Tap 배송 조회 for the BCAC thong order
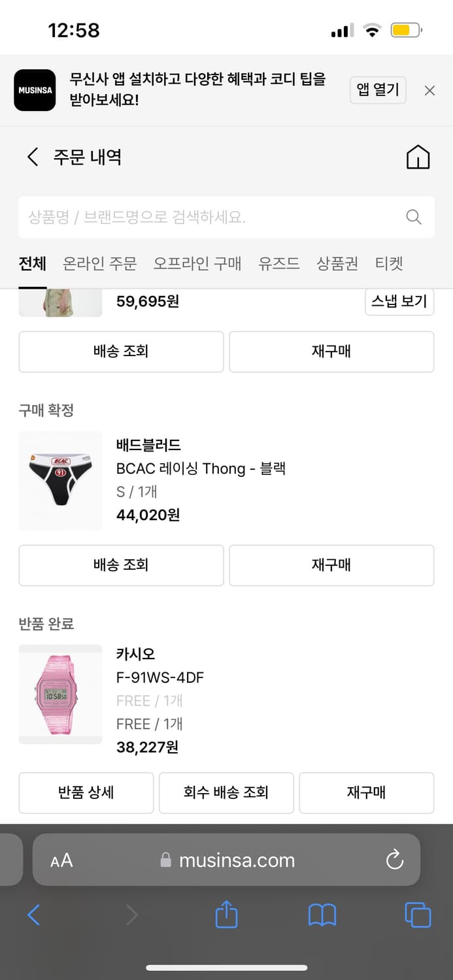The height and width of the screenshot is (980, 453). [121, 566]
